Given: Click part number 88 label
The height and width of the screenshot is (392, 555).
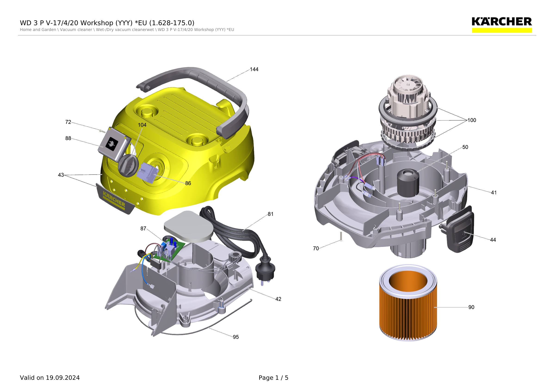Looking at the screenshot, I should [68, 138].
